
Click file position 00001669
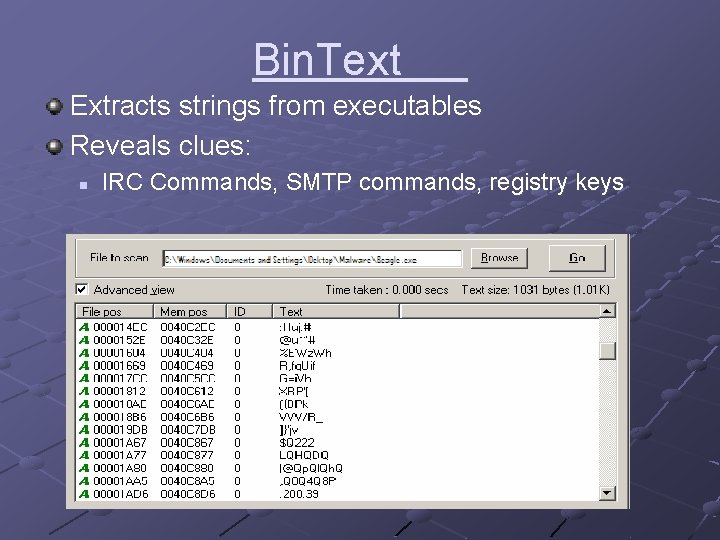tap(119, 366)
